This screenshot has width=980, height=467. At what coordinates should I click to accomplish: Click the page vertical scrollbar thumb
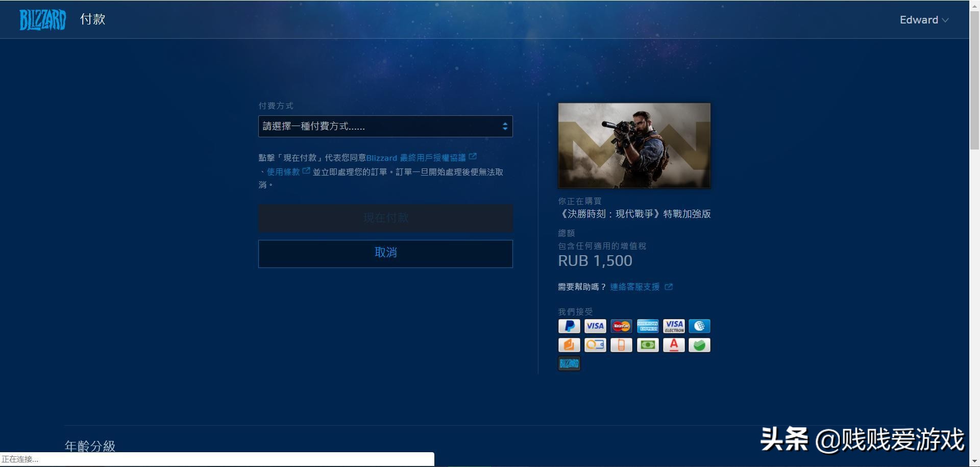(974, 79)
